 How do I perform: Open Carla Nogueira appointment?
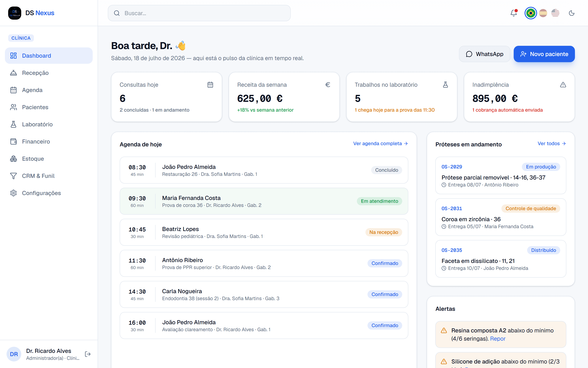point(264,294)
